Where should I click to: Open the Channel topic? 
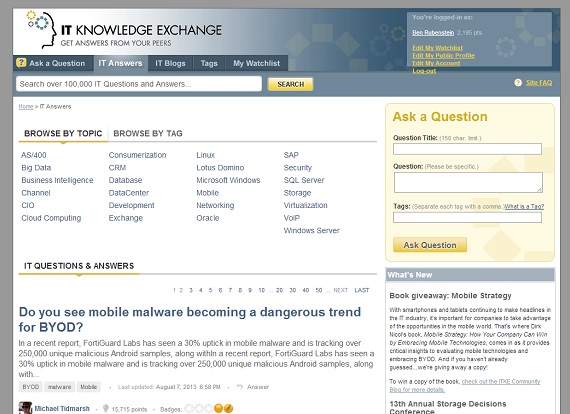pyautogui.click(x=36, y=193)
